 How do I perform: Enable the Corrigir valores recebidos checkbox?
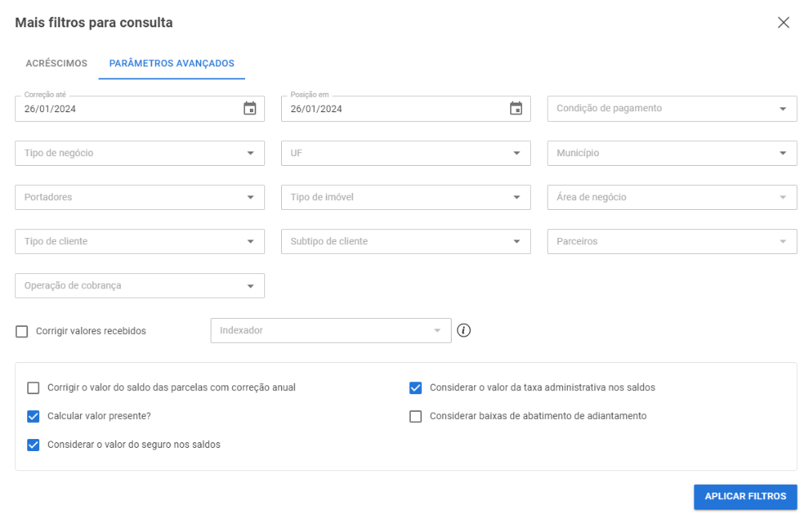tap(21, 330)
